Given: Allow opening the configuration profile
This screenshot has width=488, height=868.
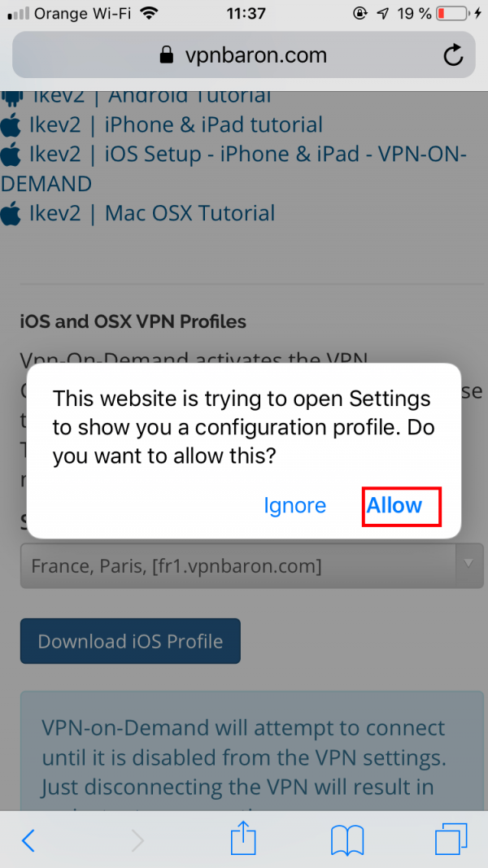Looking at the screenshot, I should [x=394, y=505].
